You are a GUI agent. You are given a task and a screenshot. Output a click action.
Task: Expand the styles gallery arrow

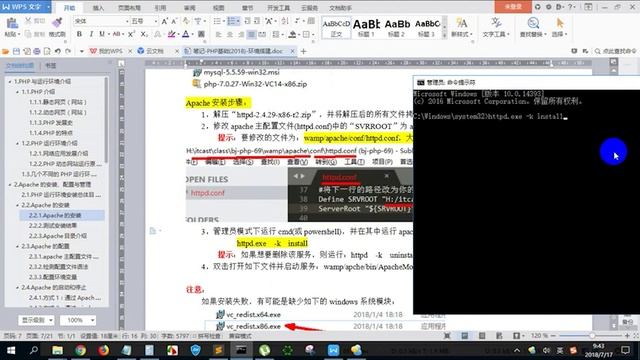(x=444, y=36)
